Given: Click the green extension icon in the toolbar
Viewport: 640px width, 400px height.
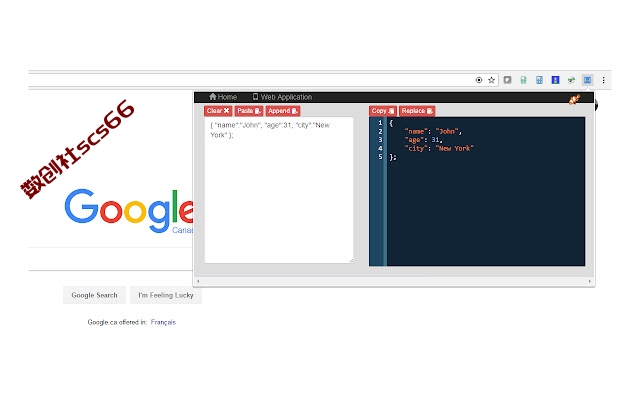Looking at the screenshot, I should point(523,80).
